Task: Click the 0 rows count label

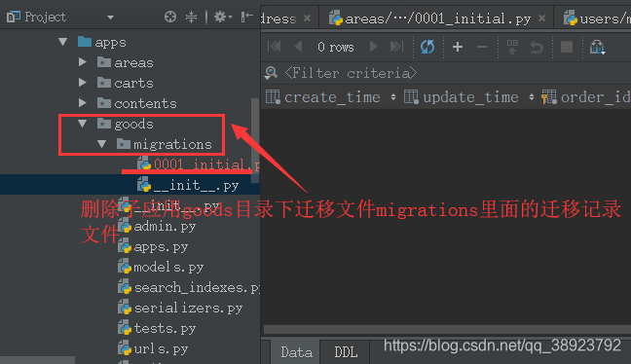Action: (336, 47)
